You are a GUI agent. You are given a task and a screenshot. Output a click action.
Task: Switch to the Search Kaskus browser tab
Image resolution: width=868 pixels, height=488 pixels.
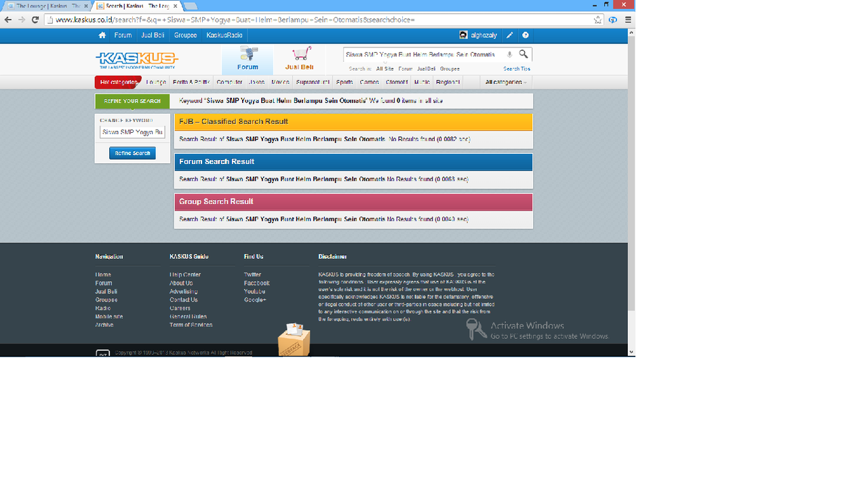click(x=136, y=6)
